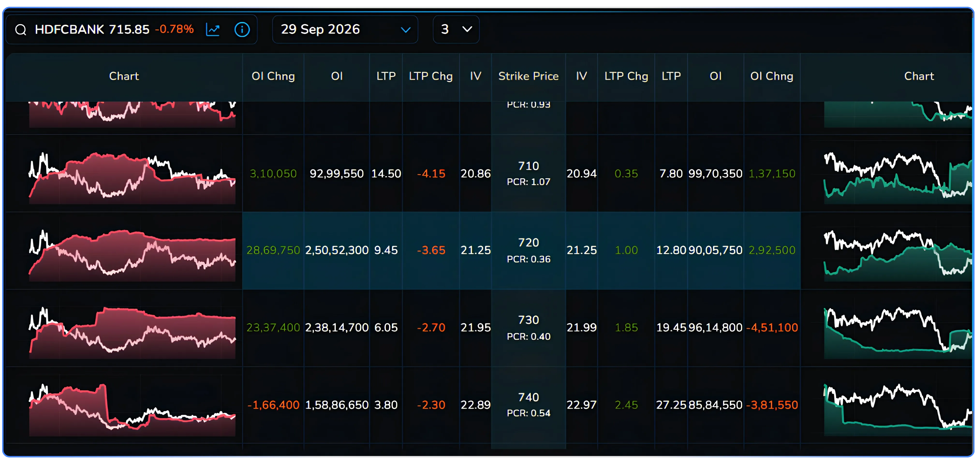Image resolution: width=980 pixels, height=463 pixels.
Task: Select the call LTP 3.80
Action: point(386,405)
